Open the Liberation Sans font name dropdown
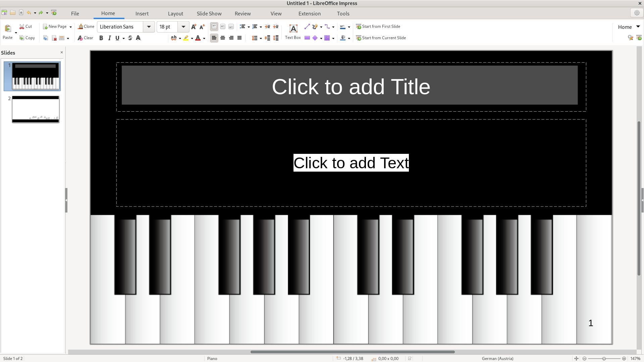Image resolution: width=644 pixels, height=362 pixels. [149, 27]
